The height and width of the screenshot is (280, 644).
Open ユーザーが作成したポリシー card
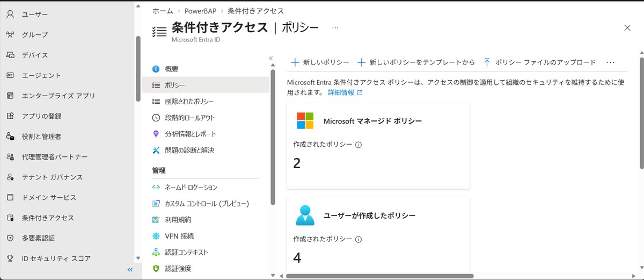click(378, 234)
